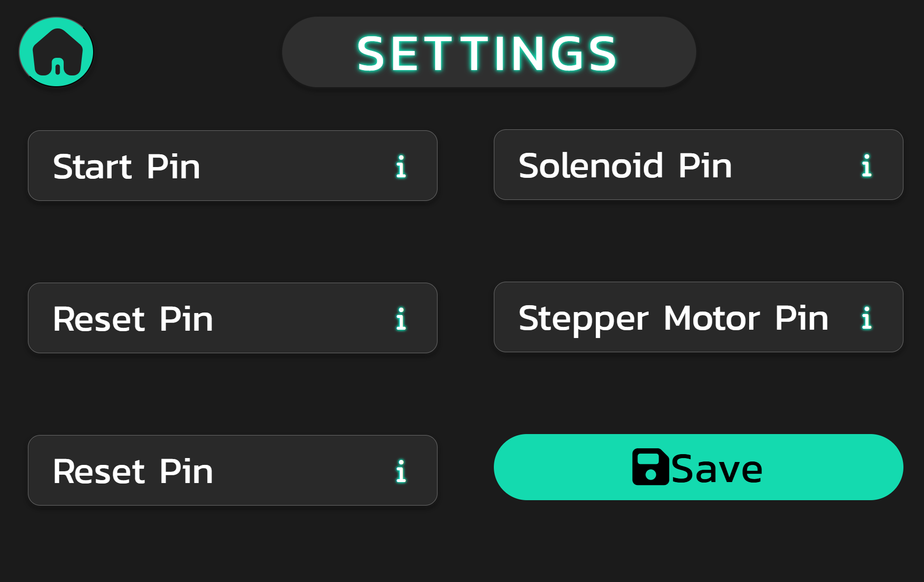Show info for Start Pin
The image size is (924, 582).
(x=401, y=167)
